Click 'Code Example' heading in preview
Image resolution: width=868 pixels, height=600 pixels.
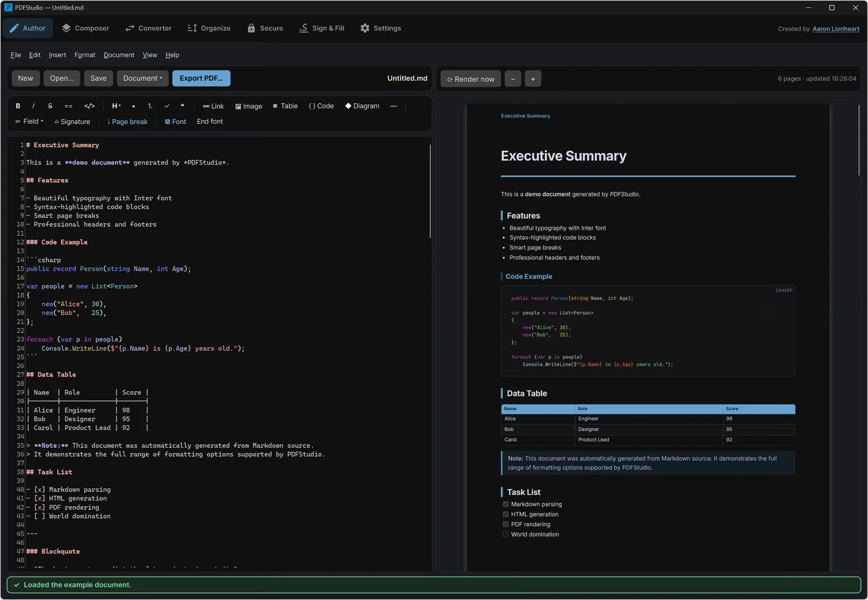pos(529,277)
